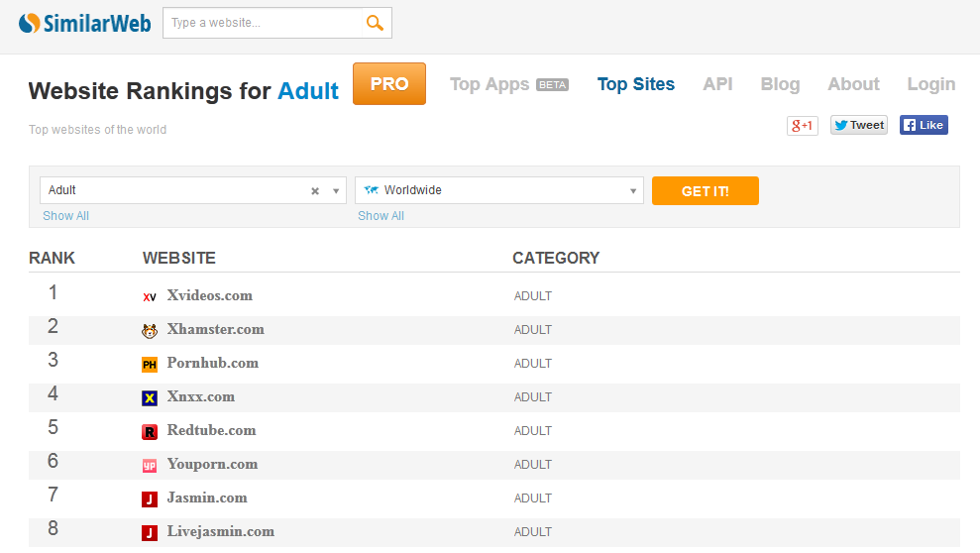Click Show All under category selector
Viewport: 980px width, 553px height.
[x=65, y=216]
